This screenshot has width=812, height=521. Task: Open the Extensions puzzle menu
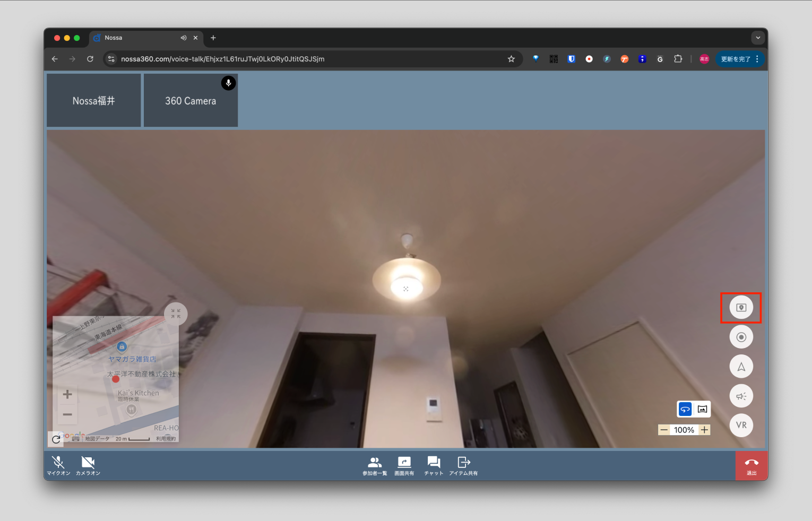click(x=678, y=59)
